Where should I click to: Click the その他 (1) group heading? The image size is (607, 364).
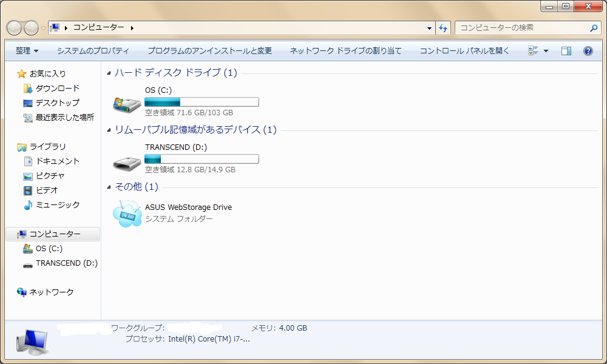point(136,187)
